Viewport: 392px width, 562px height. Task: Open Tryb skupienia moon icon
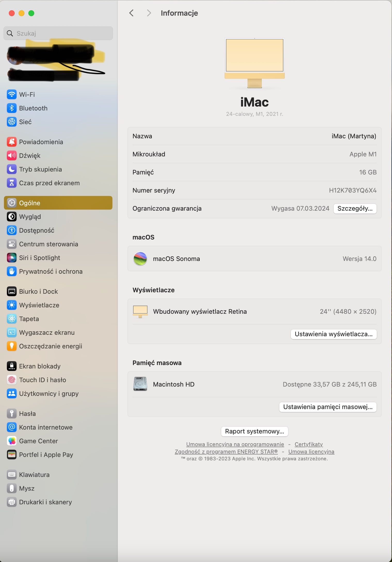tap(12, 169)
